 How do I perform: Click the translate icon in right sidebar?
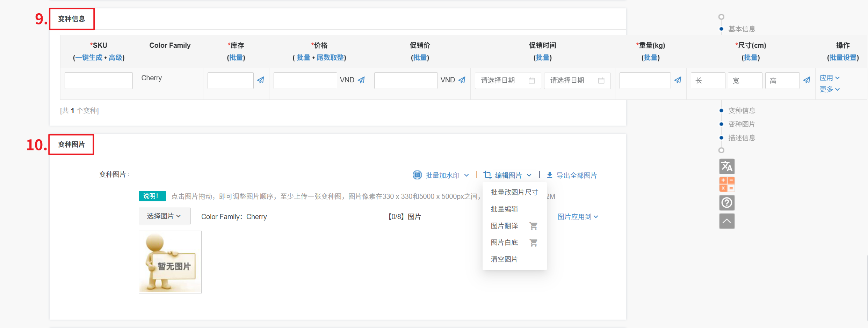727,166
